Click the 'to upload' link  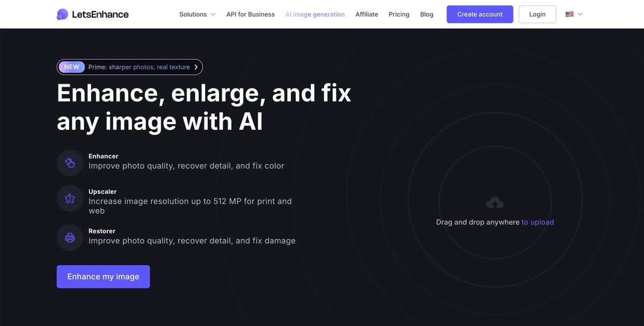(538, 222)
